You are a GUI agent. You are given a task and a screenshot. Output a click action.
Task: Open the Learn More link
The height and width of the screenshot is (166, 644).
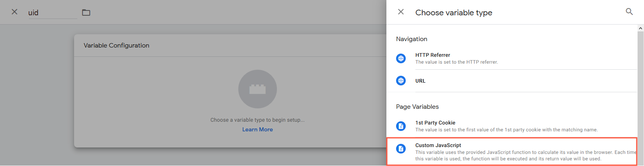[258, 129]
